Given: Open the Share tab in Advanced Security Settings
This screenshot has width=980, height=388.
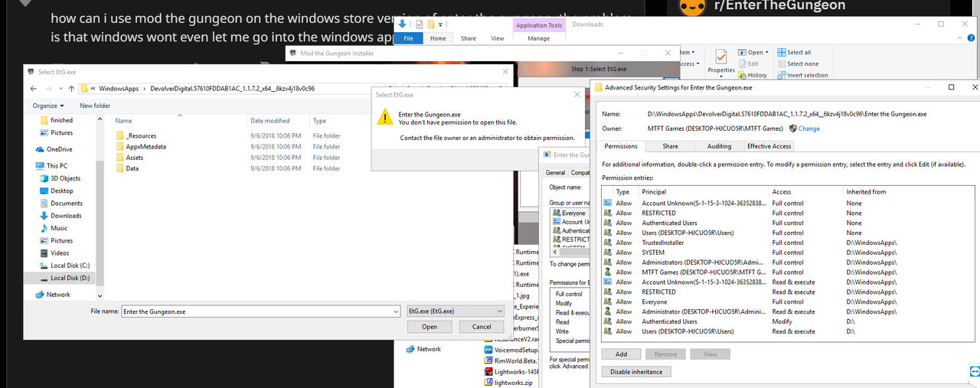Looking at the screenshot, I should point(670,146).
